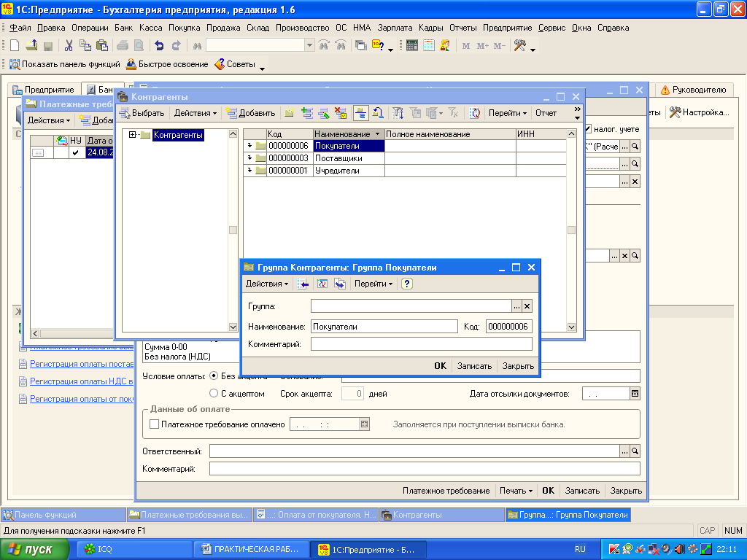Select the Без акцепта radio button

pos(214,376)
